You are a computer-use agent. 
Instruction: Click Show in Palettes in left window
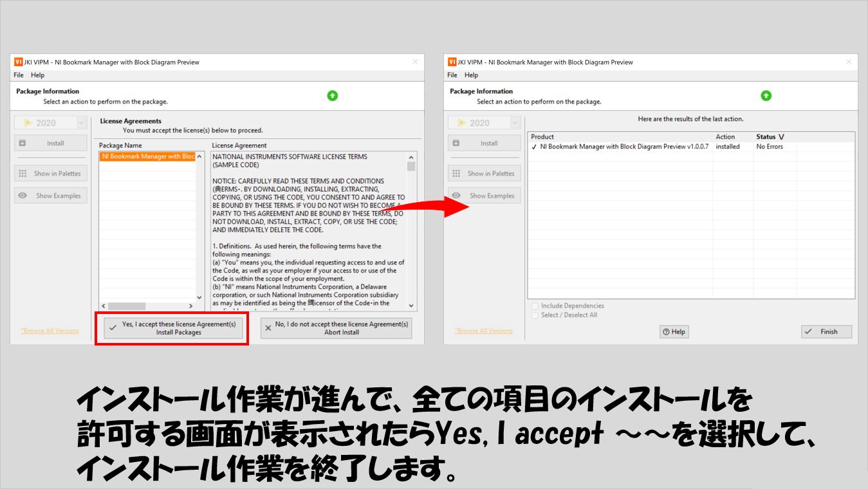tap(50, 174)
